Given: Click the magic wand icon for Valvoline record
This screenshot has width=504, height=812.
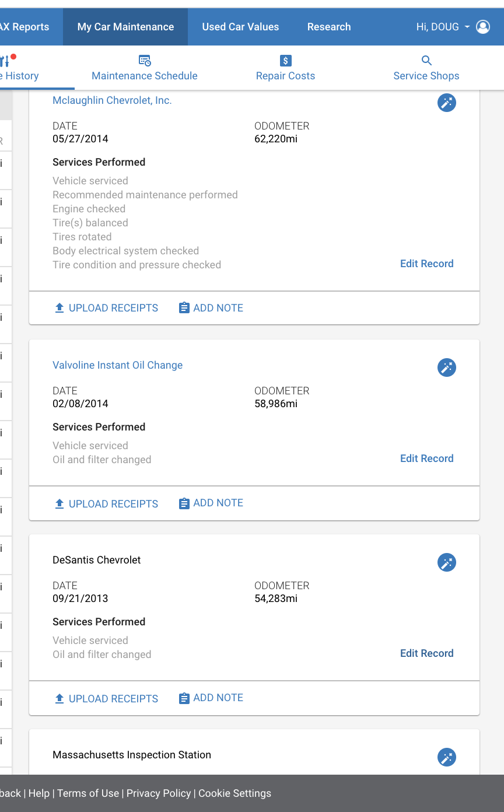Looking at the screenshot, I should click(447, 367).
